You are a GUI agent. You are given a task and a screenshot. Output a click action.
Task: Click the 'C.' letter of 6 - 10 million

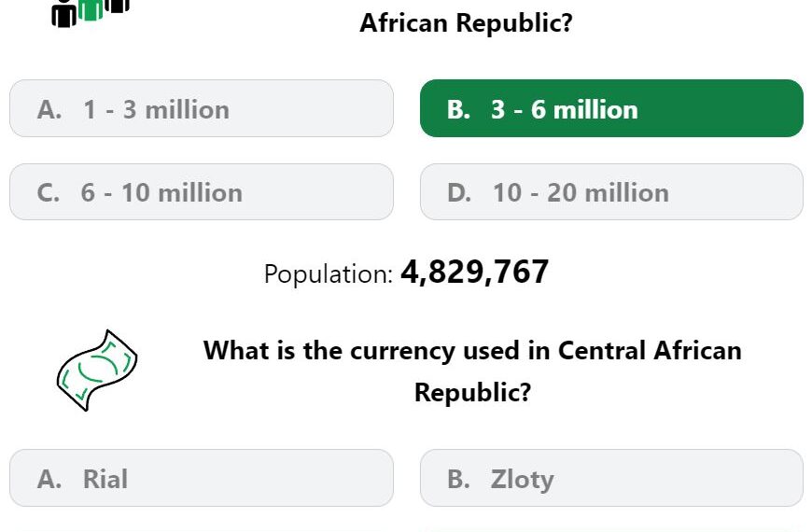49,193
